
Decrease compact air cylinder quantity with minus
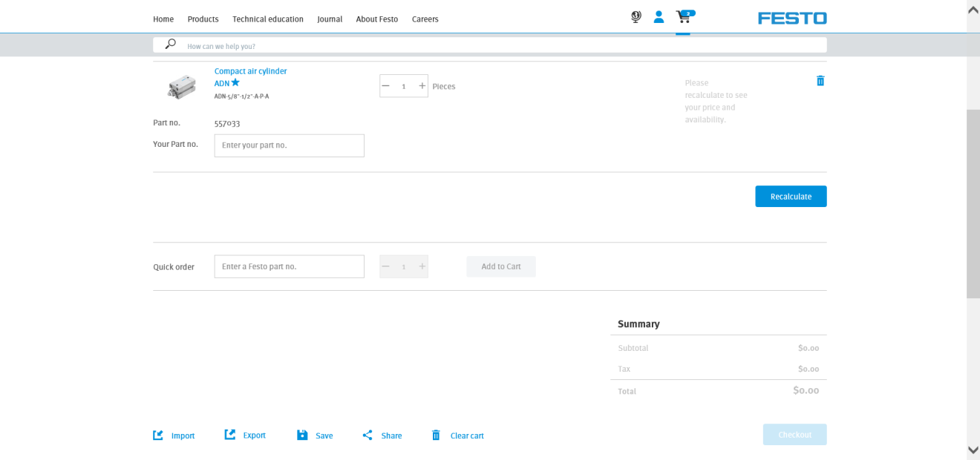(386, 86)
